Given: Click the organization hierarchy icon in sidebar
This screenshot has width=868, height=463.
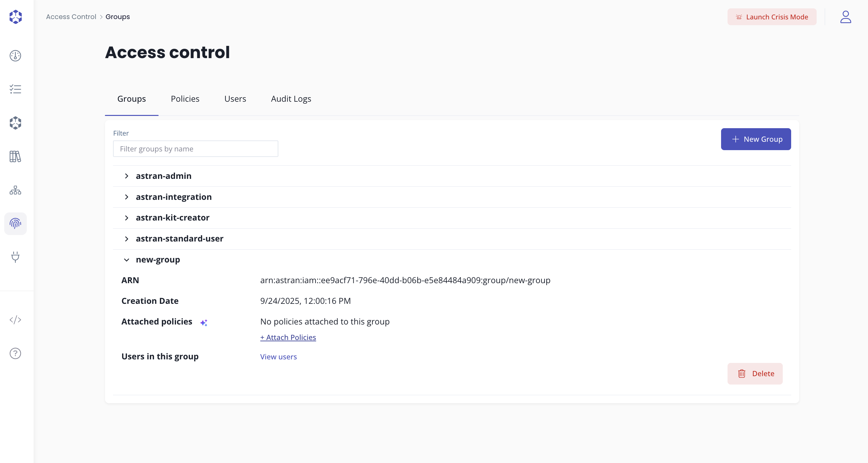Looking at the screenshot, I should pyautogui.click(x=15, y=190).
